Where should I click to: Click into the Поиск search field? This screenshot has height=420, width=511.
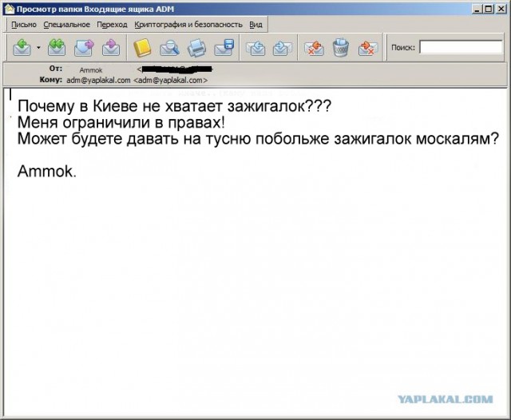[x=461, y=47]
